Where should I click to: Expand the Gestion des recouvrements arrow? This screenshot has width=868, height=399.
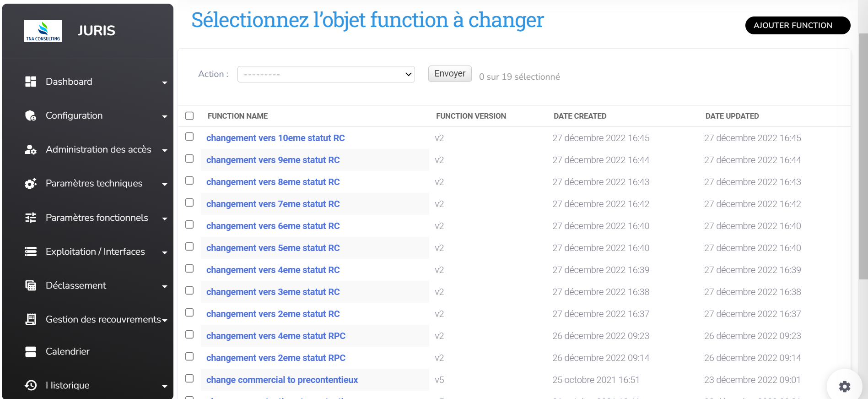click(165, 320)
